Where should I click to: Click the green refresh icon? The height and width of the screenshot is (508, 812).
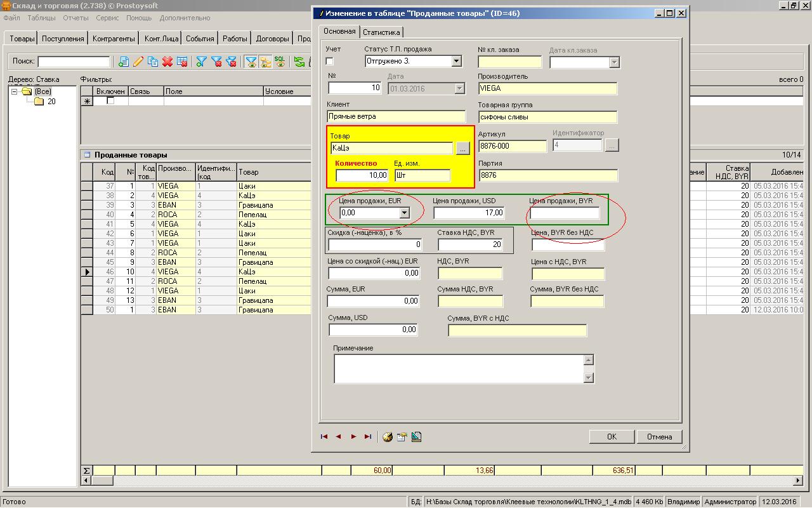(299, 62)
